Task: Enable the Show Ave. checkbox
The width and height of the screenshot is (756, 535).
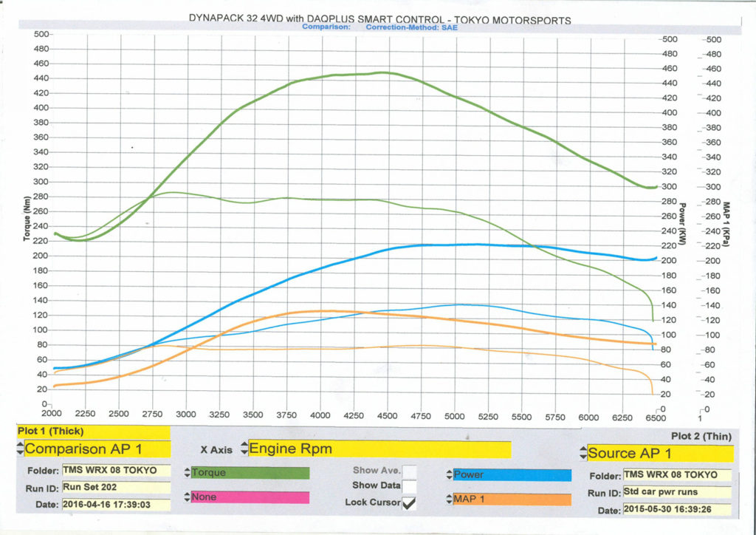Action: [408, 470]
